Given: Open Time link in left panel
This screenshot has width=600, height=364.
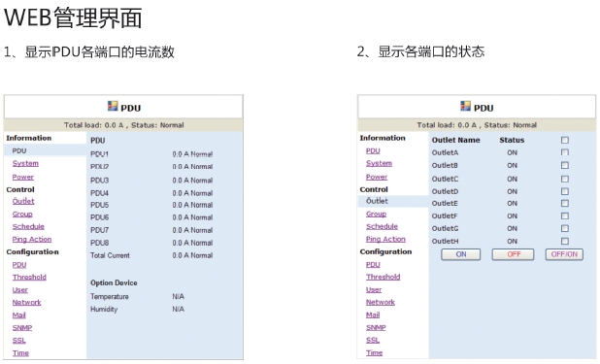Looking at the screenshot, I should [20, 353].
